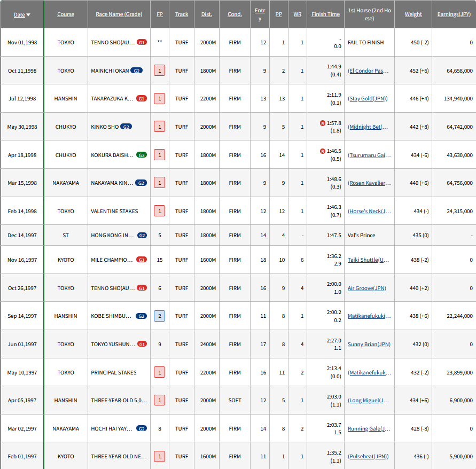This screenshot has width=476, height=469.
Task: Click 2nd place badge for Kobe Shimbun
Action: click(160, 316)
